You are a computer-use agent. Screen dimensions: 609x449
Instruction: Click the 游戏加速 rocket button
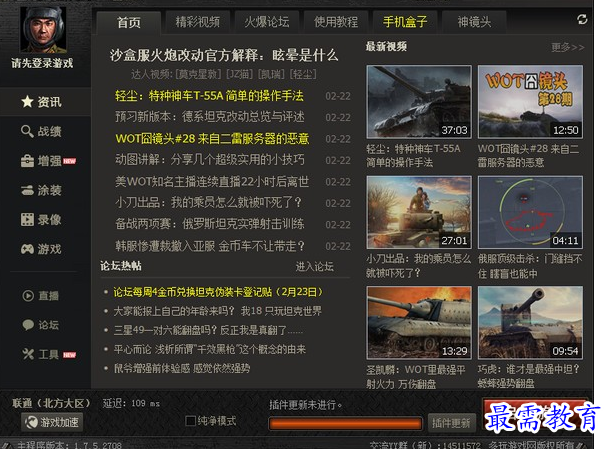click(x=52, y=422)
